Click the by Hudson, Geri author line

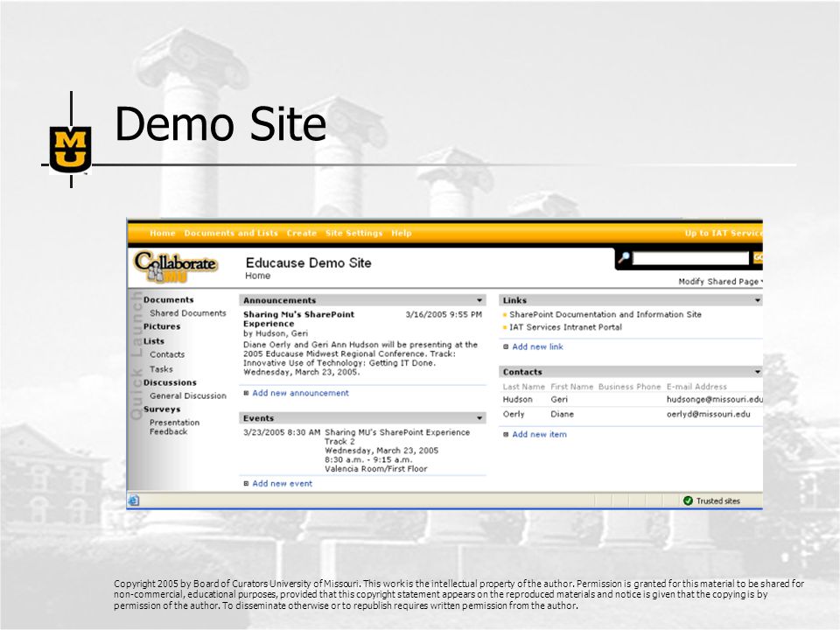click(276, 333)
